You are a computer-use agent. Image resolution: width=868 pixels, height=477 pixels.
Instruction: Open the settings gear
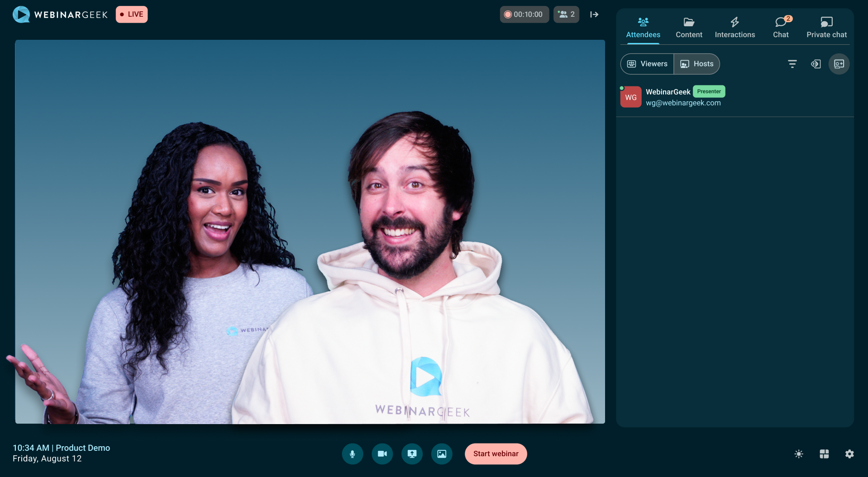coord(849,454)
